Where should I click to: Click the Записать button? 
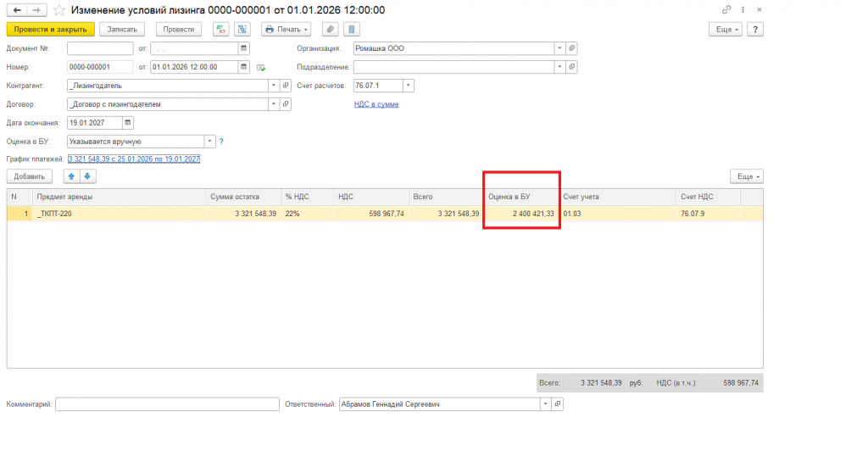[x=122, y=30]
